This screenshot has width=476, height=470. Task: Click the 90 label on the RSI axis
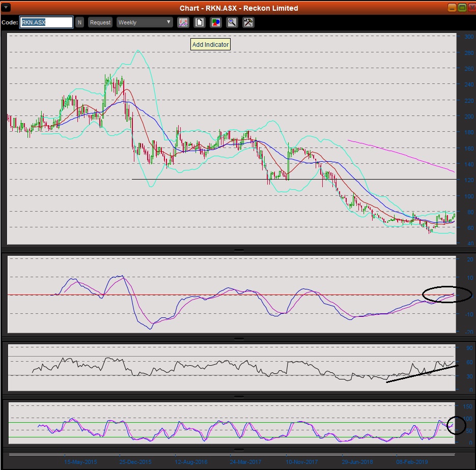tap(469, 348)
